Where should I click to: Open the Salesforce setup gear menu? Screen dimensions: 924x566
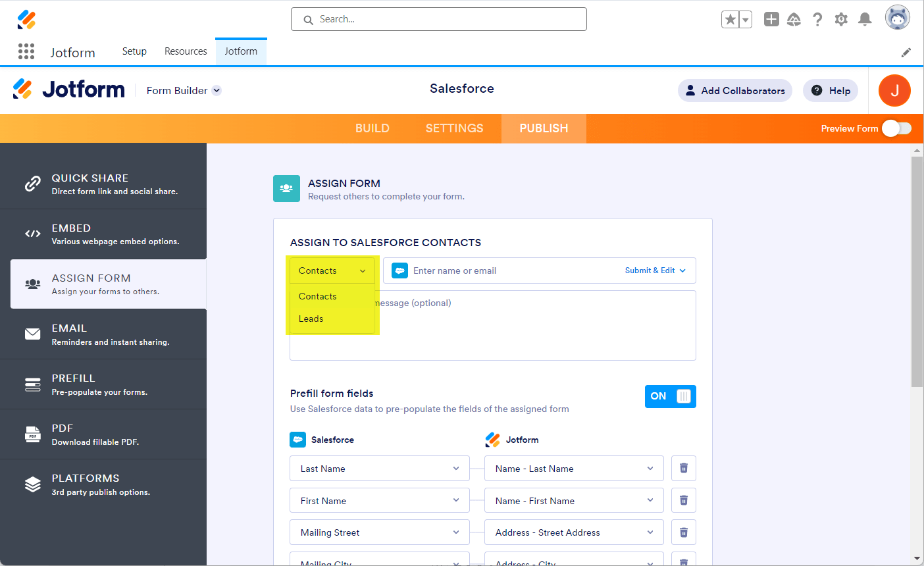841,20
